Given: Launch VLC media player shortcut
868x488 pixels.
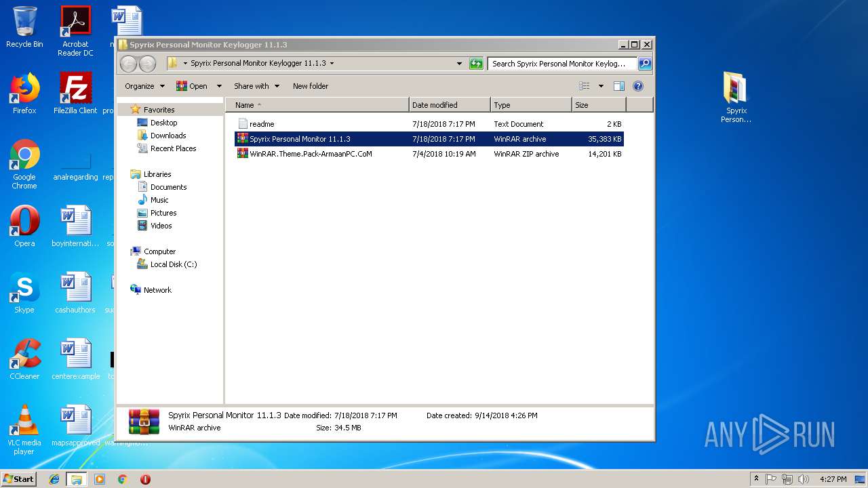Looking at the screenshot, I should (24, 430).
